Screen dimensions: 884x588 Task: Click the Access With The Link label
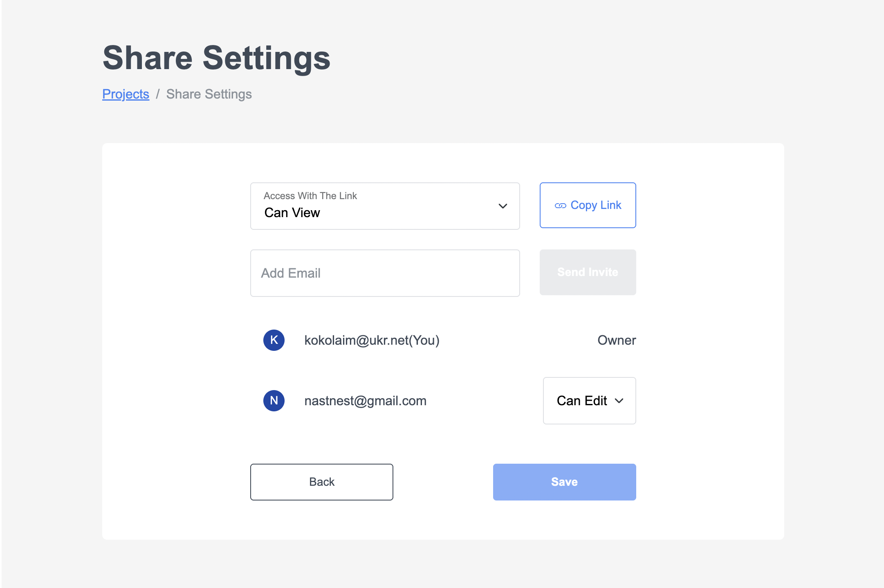(310, 196)
